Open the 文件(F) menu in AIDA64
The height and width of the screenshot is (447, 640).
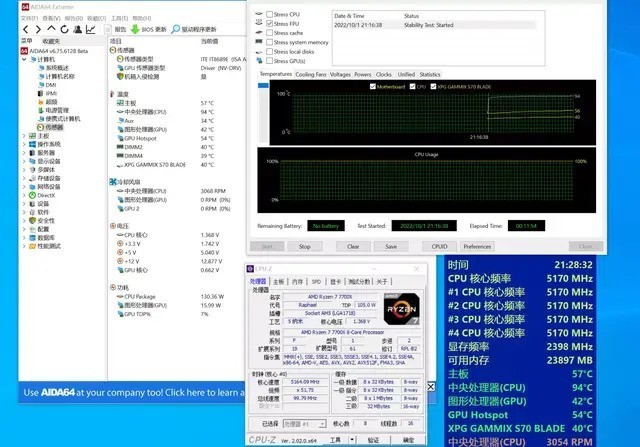29,18
